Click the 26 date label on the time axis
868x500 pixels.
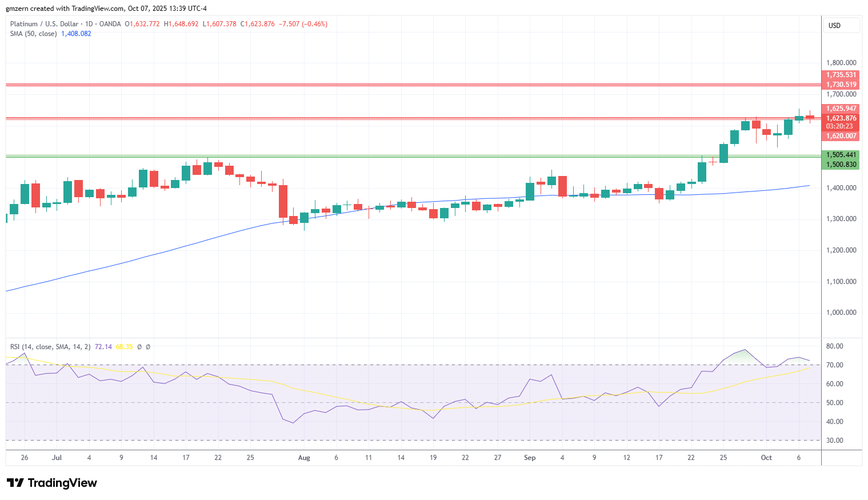(24, 458)
